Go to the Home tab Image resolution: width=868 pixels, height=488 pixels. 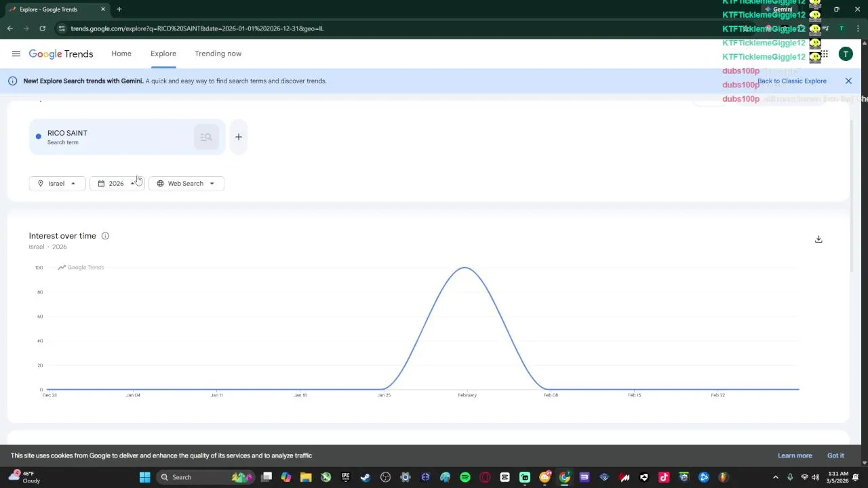tap(121, 54)
